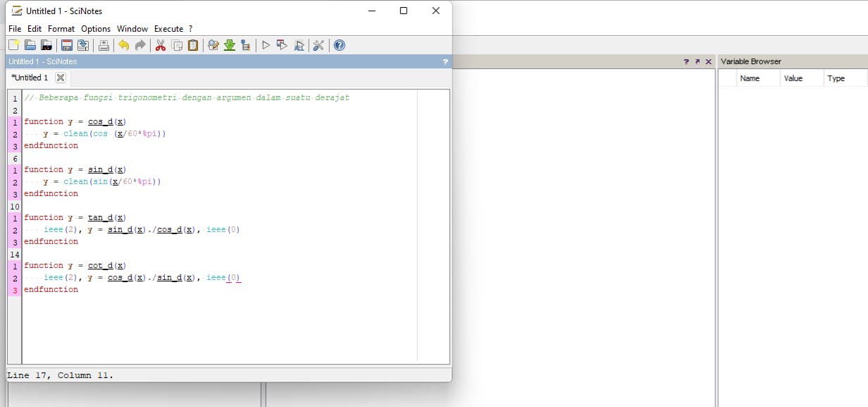
Task: Click help mark on SciNotes title strip
Action: pos(445,61)
